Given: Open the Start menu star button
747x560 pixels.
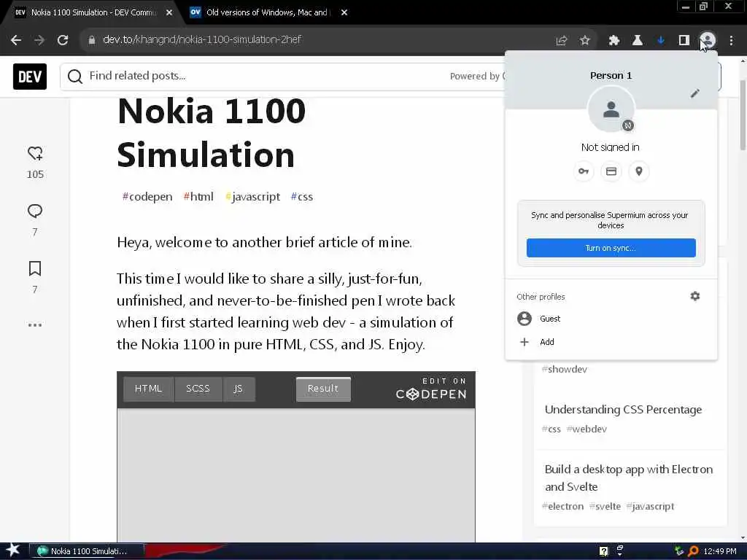Looking at the screenshot, I should coord(13,551).
